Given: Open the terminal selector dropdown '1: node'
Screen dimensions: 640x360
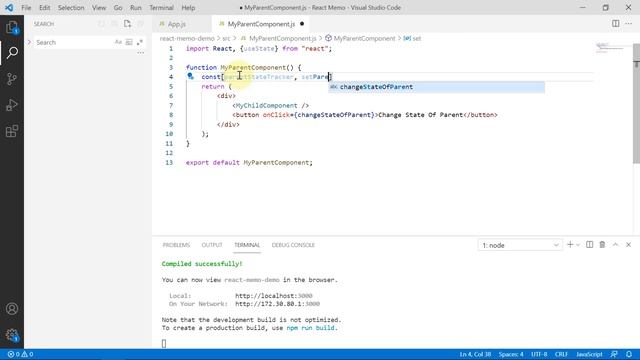Looking at the screenshot, I should click(520, 245).
